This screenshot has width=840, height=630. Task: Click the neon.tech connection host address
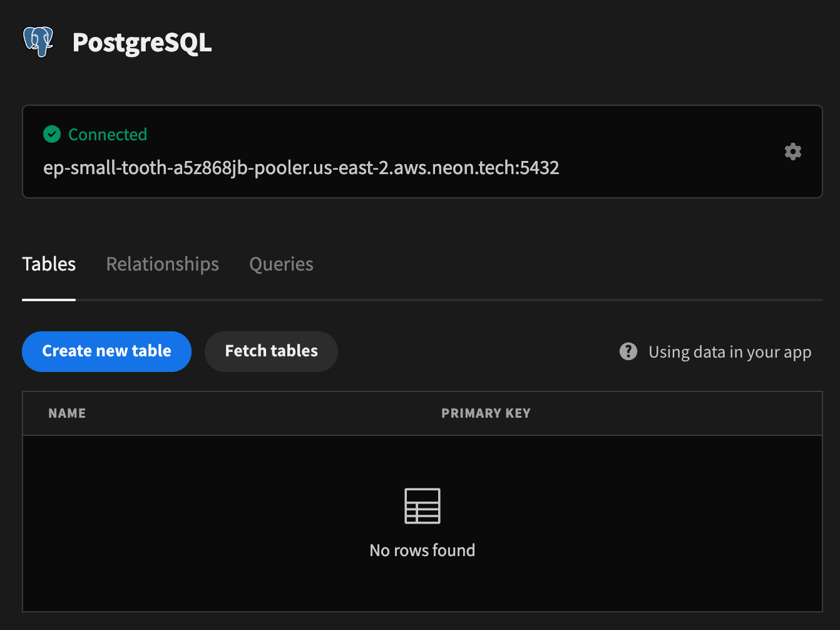click(x=301, y=168)
